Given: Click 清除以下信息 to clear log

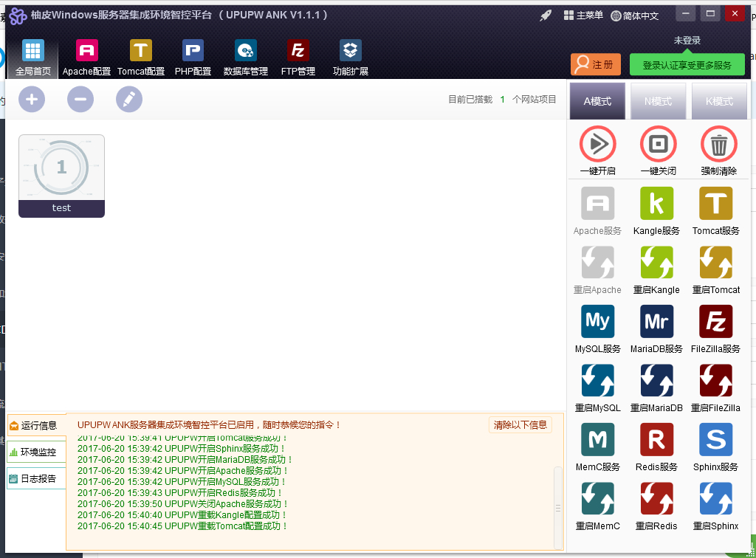Looking at the screenshot, I should (520, 424).
